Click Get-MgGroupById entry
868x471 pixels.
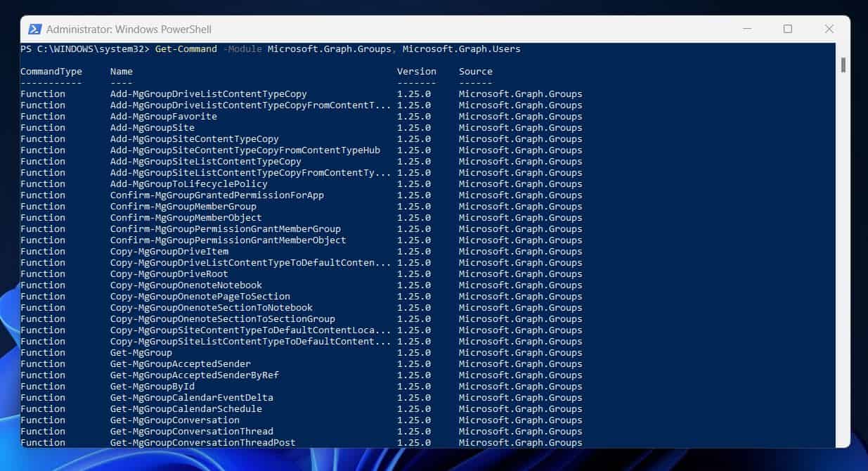(153, 387)
